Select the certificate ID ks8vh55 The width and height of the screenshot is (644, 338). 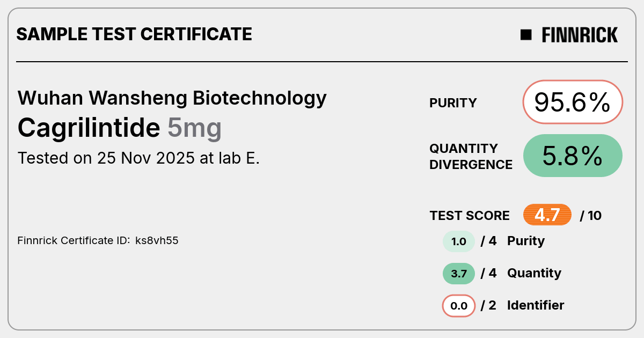[x=157, y=240]
